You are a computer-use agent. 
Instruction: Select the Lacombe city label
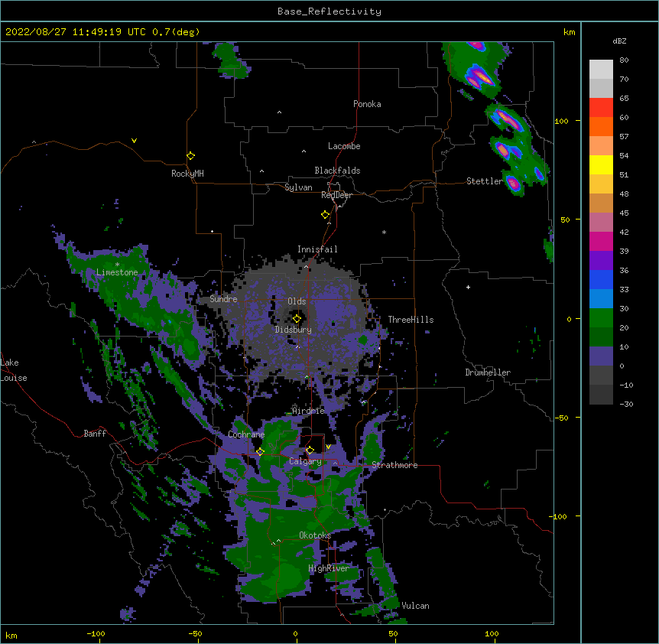pos(344,146)
